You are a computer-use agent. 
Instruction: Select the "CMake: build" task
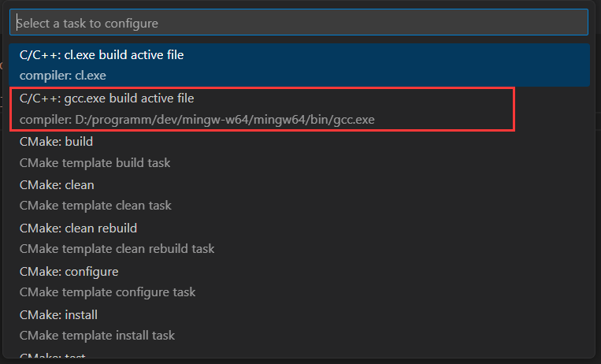click(x=56, y=143)
